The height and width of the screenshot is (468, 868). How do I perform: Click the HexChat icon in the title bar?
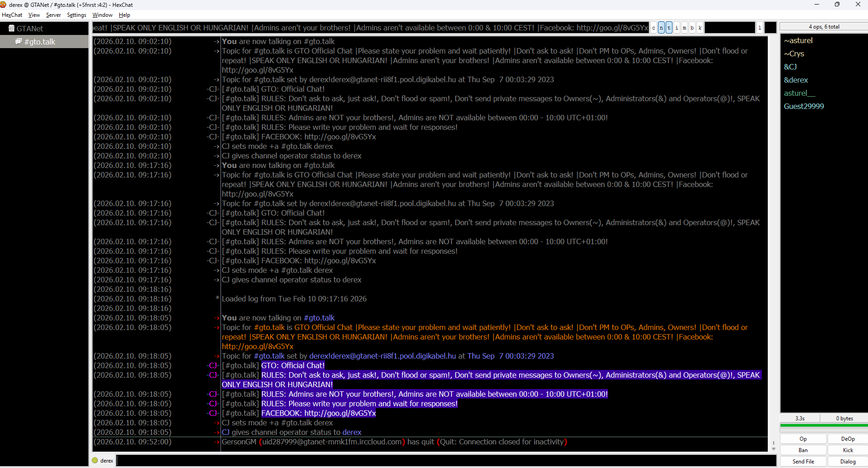pos(4,5)
